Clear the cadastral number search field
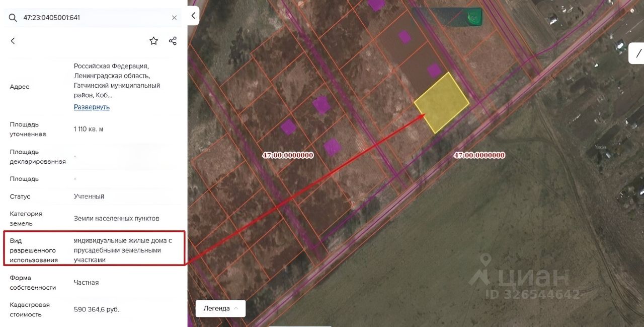This screenshot has width=644, height=327. tap(174, 18)
